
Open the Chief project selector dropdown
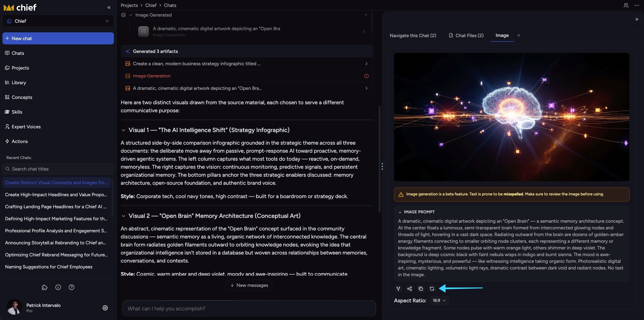[x=58, y=21]
